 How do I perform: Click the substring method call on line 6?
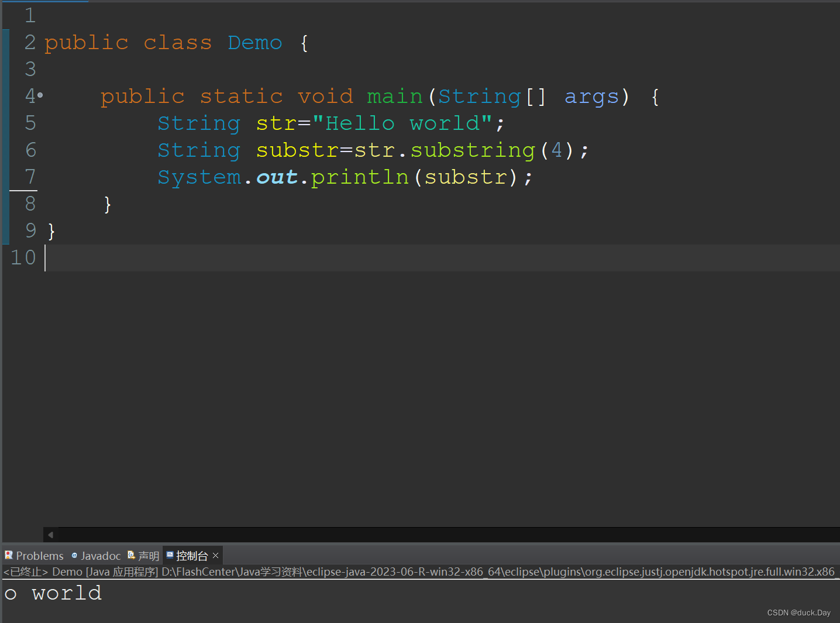click(472, 150)
